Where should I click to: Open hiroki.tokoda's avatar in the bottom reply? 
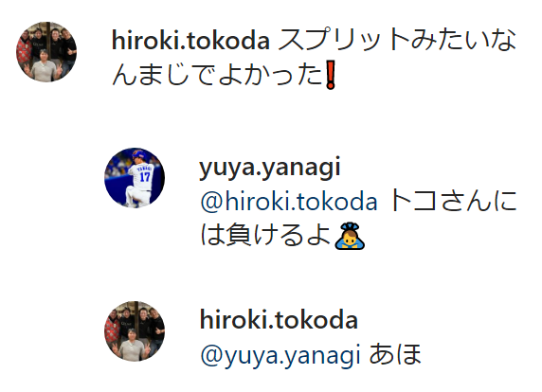(x=135, y=331)
